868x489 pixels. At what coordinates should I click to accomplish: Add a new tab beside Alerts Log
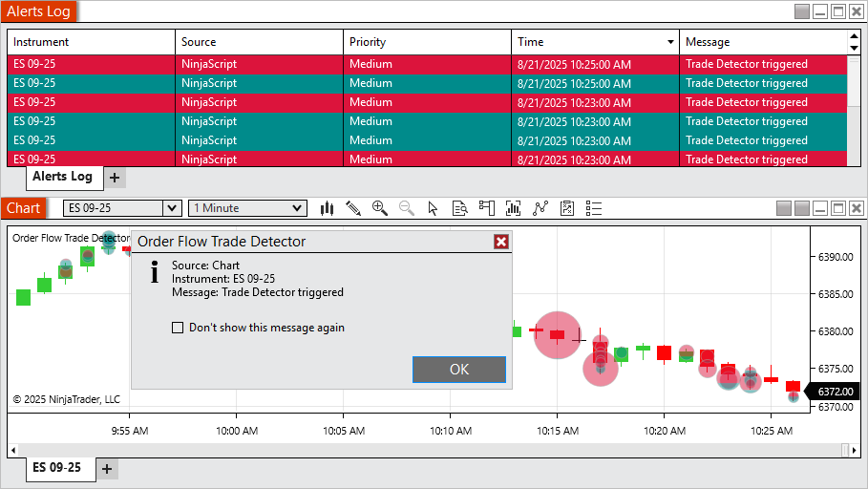(114, 178)
